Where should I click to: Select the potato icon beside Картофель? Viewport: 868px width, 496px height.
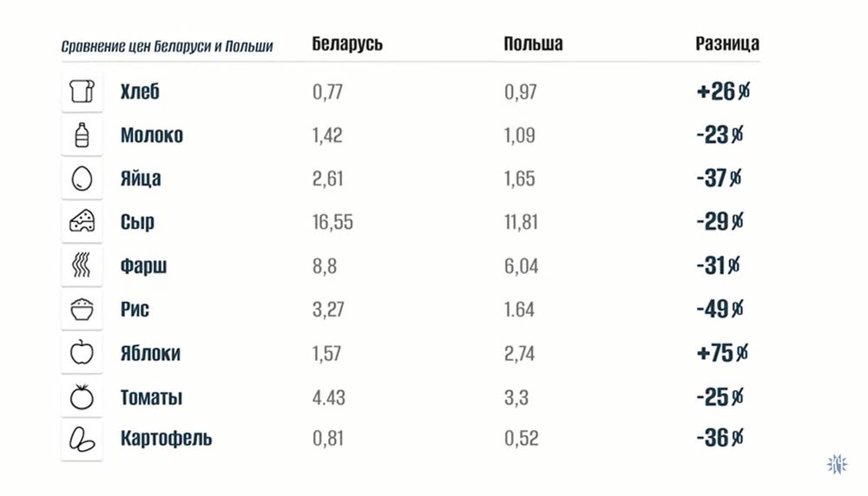click(82, 440)
